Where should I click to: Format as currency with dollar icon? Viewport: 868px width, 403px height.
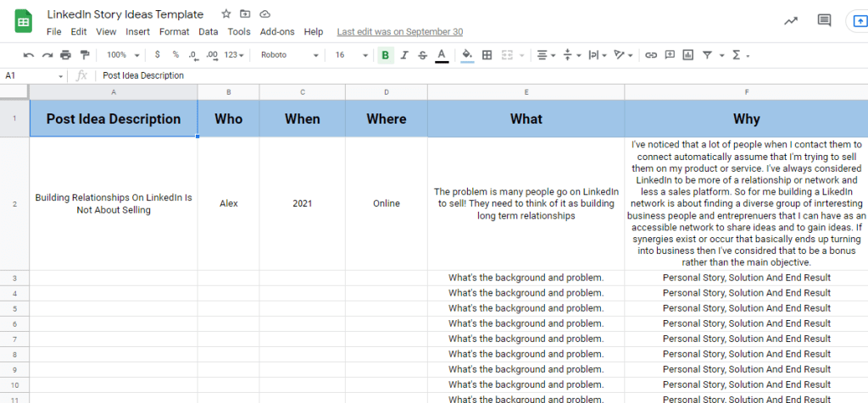(158, 55)
